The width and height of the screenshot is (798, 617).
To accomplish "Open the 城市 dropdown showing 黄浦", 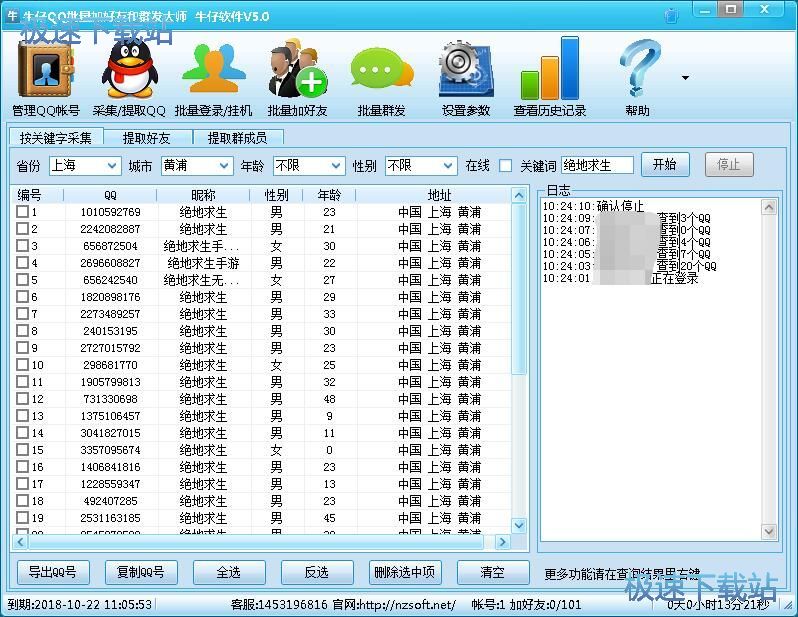I will 197,165.
